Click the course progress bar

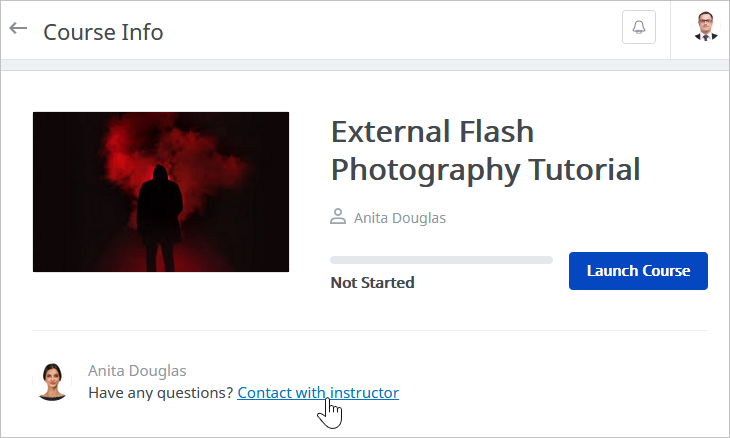(x=441, y=260)
